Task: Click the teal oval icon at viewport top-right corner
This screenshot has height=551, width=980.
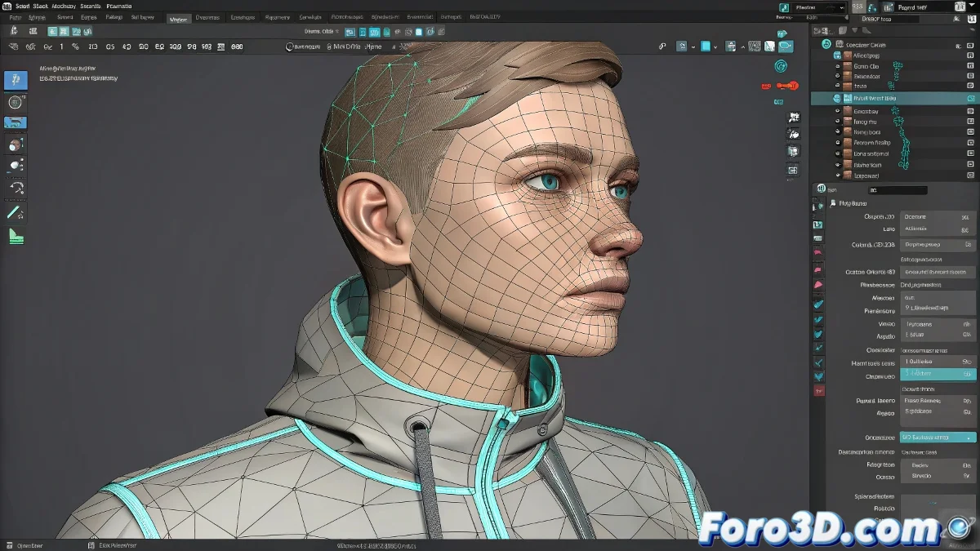Action: [x=785, y=47]
